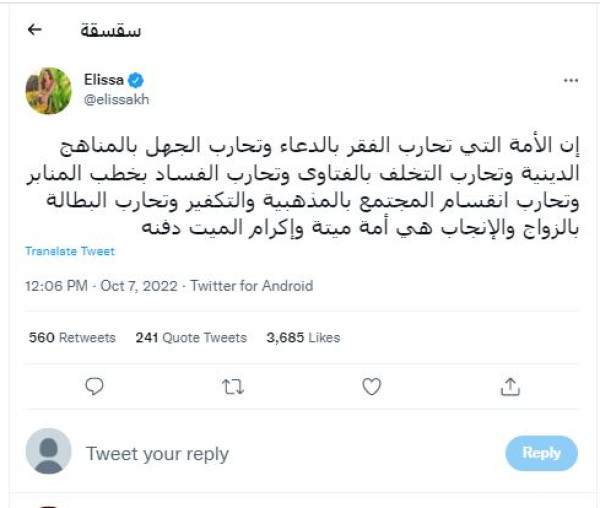Open the three-dots more options menu
Image resolution: width=600 pixels, height=508 pixels.
click(571, 80)
